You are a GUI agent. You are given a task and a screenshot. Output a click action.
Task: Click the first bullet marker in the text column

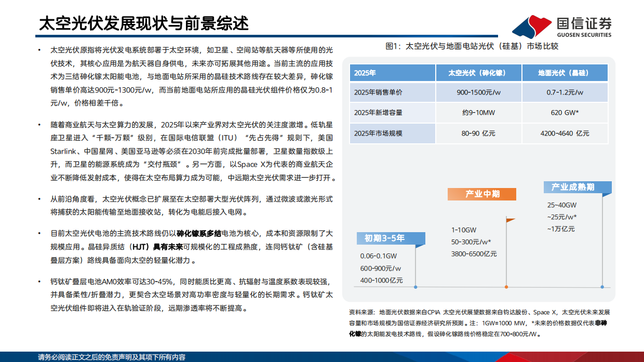click(x=39, y=50)
